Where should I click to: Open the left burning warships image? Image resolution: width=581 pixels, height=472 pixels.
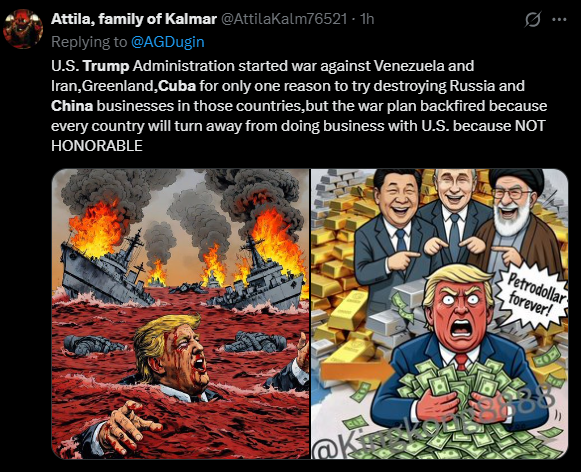tap(180, 314)
